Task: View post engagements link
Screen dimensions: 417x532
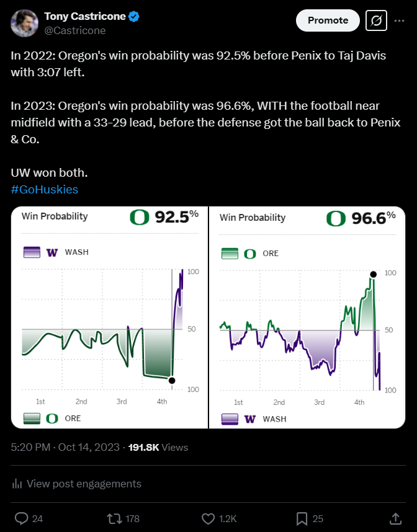Action: (84, 484)
